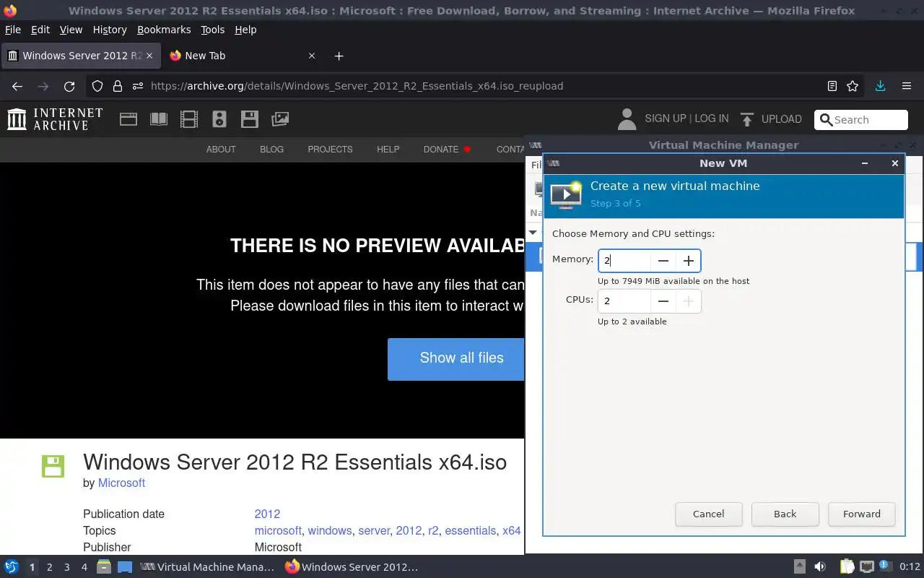924x578 pixels.
Task: Click the Forward button in New VM
Action: pyautogui.click(x=862, y=514)
